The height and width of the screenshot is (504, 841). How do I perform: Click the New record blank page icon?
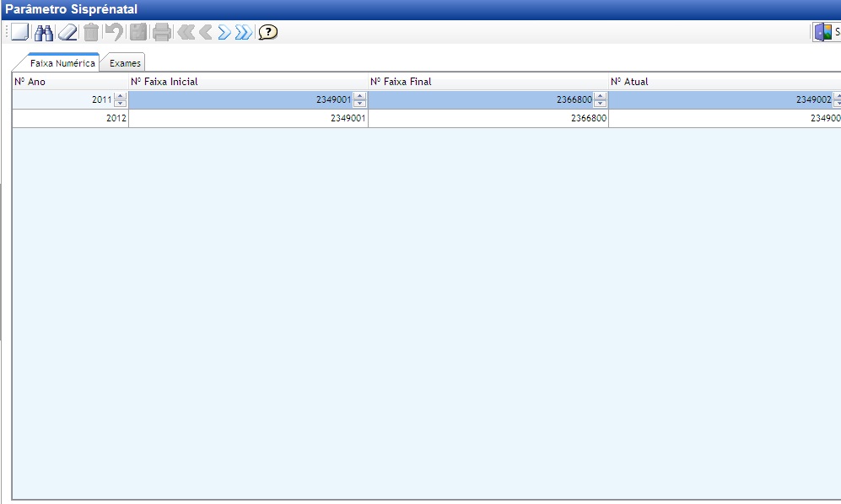click(x=20, y=32)
